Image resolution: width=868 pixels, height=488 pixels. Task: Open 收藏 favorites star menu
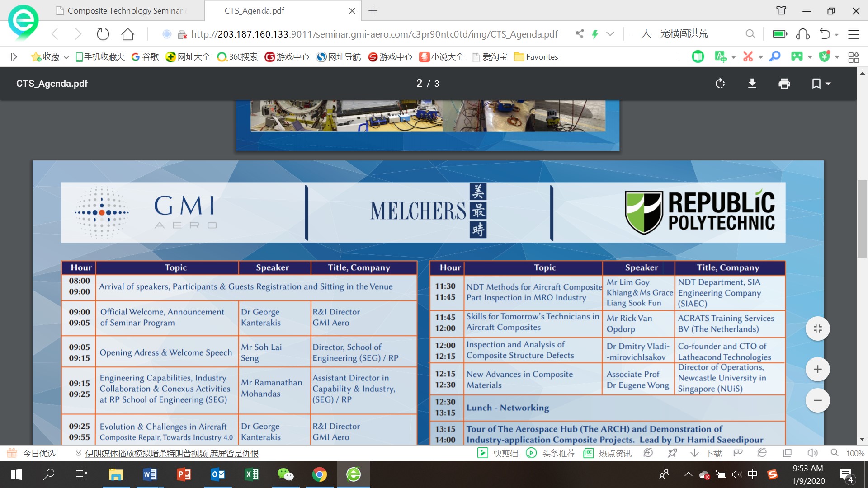(49, 57)
